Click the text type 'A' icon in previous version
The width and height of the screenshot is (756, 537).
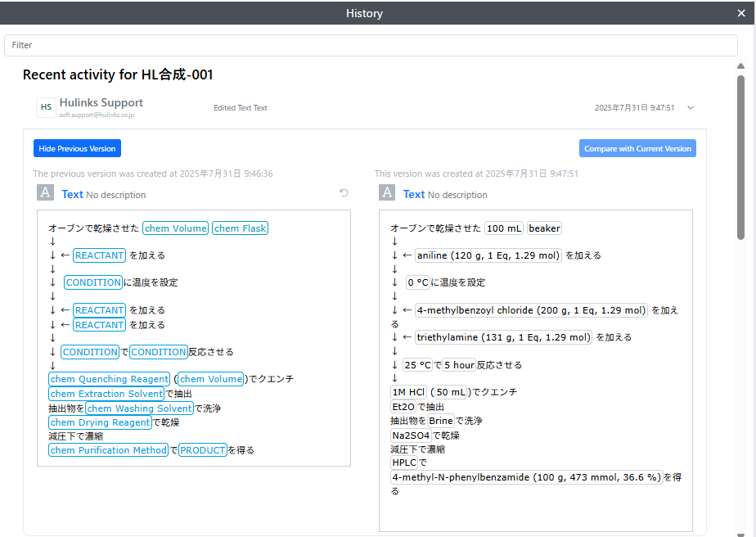click(x=46, y=193)
